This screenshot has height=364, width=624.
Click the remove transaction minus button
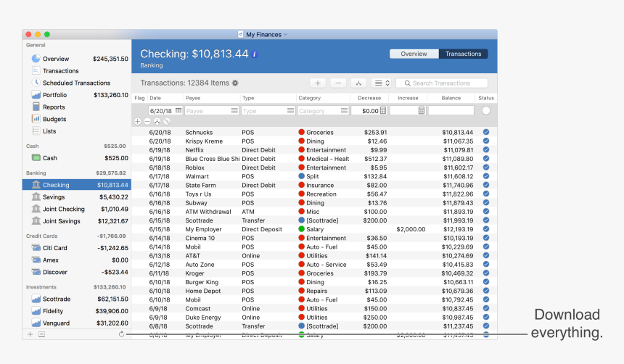337,83
